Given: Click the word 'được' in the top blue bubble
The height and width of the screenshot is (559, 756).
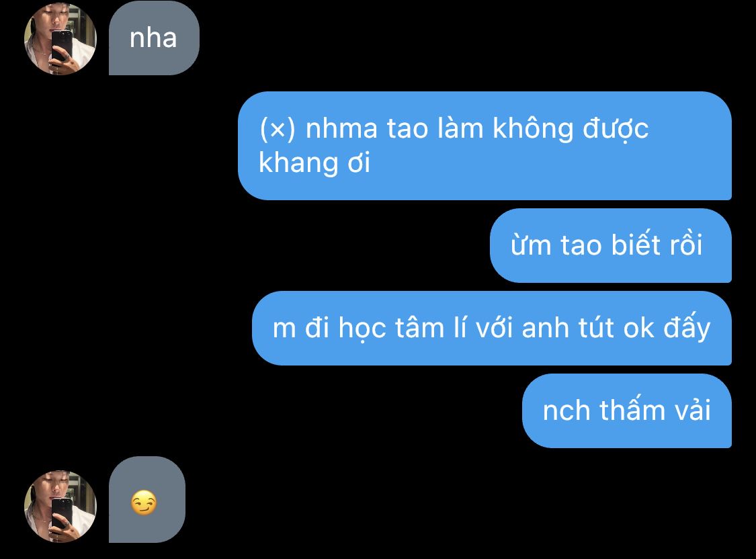Looking at the screenshot, I should pos(616,130).
